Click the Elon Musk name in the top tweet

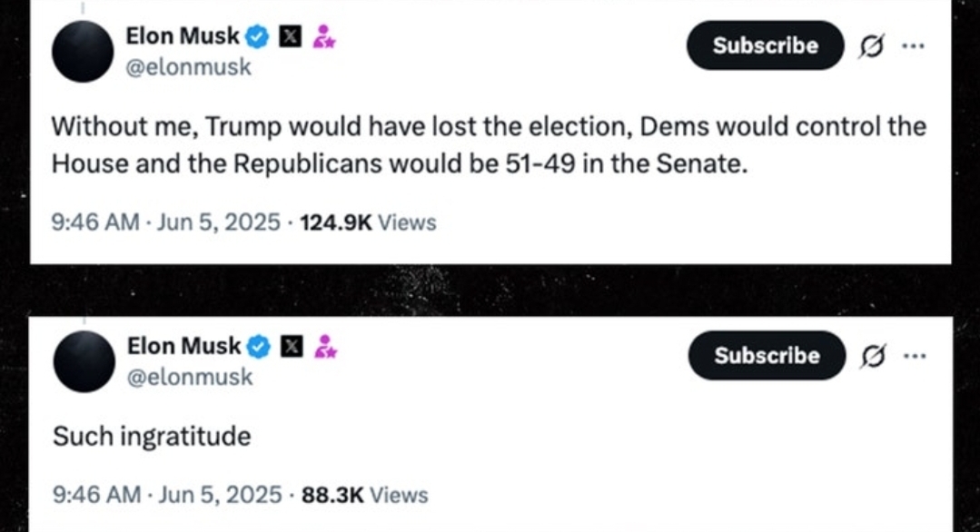tap(183, 36)
